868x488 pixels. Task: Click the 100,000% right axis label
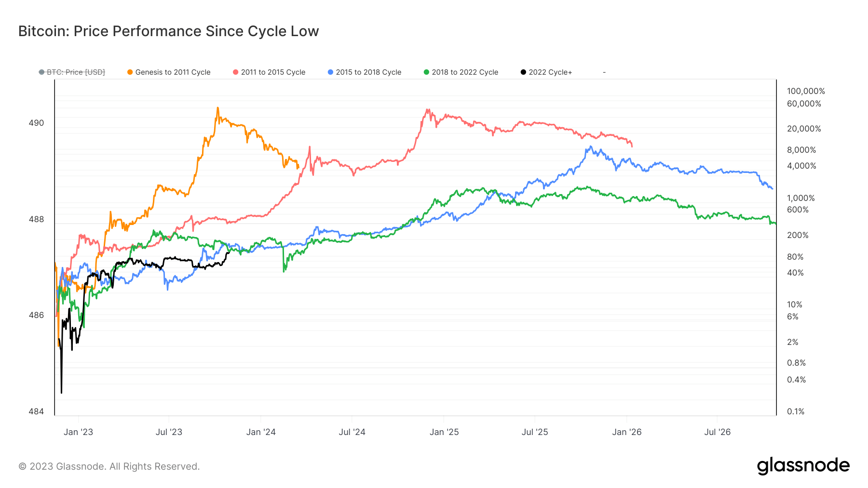click(x=806, y=91)
